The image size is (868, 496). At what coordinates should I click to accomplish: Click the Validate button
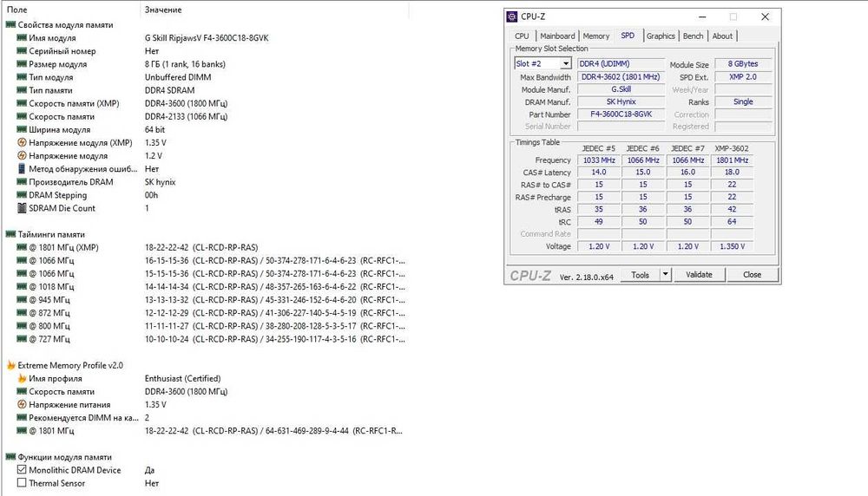[699, 274]
